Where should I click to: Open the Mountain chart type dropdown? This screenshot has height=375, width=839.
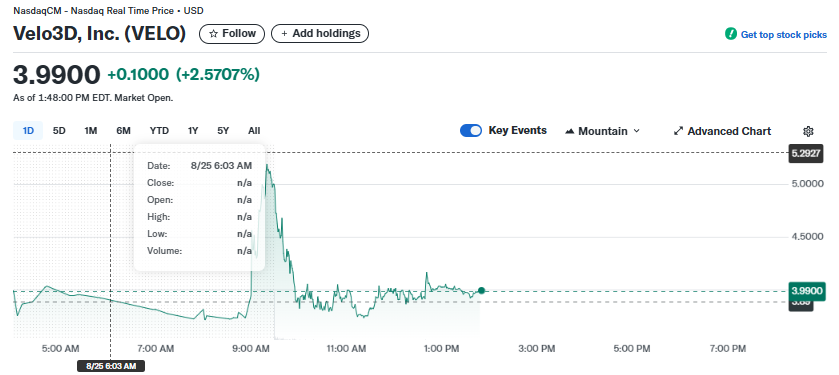click(x=602, y=131)
